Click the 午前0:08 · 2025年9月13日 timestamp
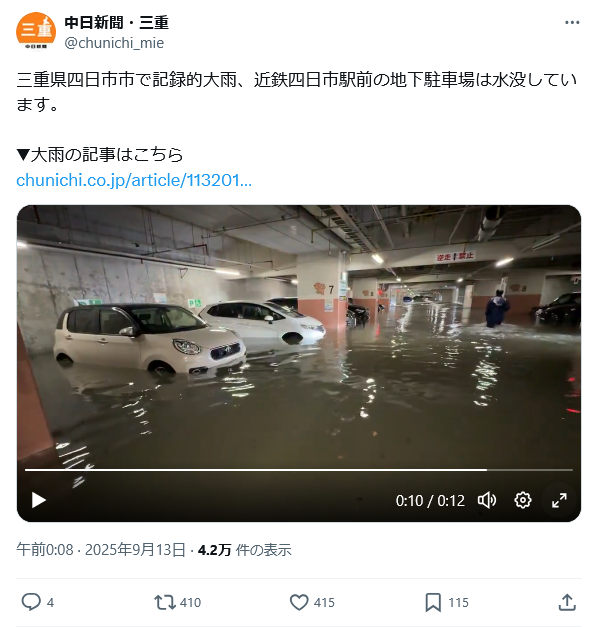This screenshot has width=598, height=627. 101,550
